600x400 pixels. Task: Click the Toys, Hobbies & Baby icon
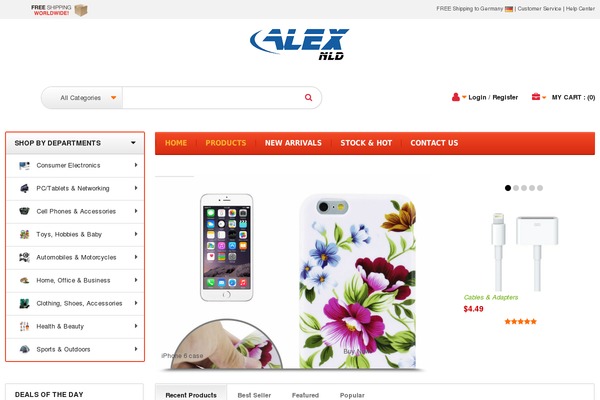pyautogui.click(x=24, y=235)
